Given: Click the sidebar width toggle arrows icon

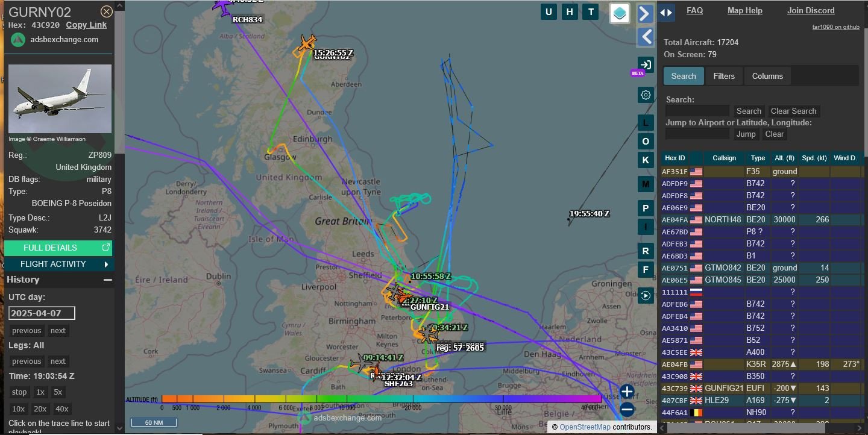Looking at the screenshot, I should tap(665, 13).
